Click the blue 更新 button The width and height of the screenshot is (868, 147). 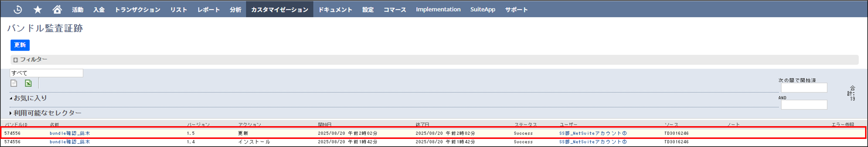pyautogui.click(x=20, y=45)
